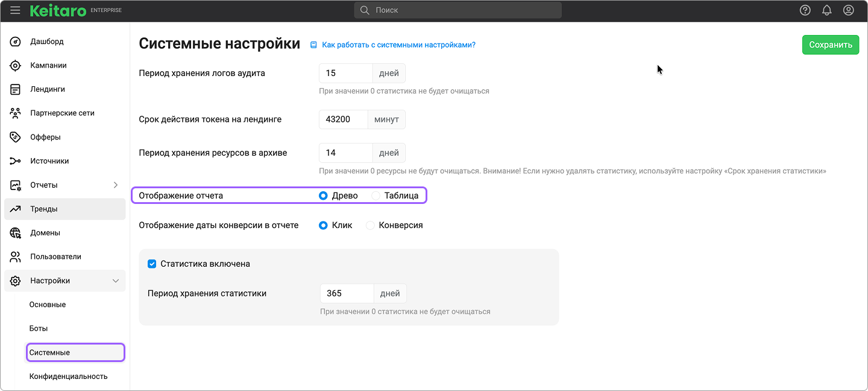
Task: Click the hamburger menu icon
Action: 15,10
